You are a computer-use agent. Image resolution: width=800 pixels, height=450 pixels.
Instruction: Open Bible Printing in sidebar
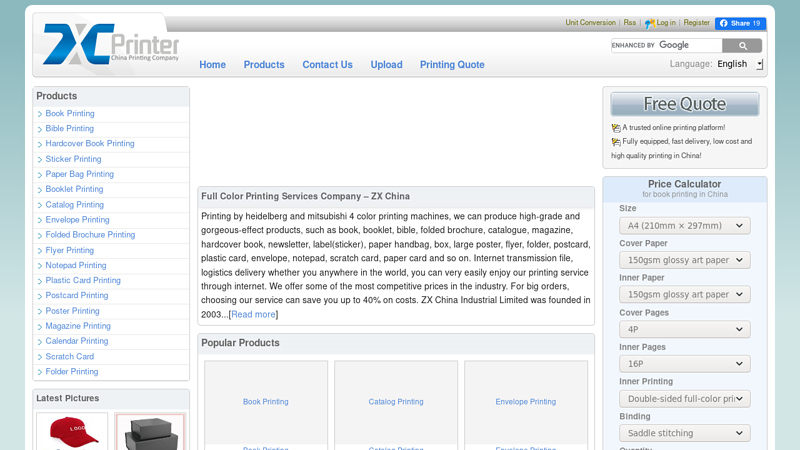click(x=69, y=129)
